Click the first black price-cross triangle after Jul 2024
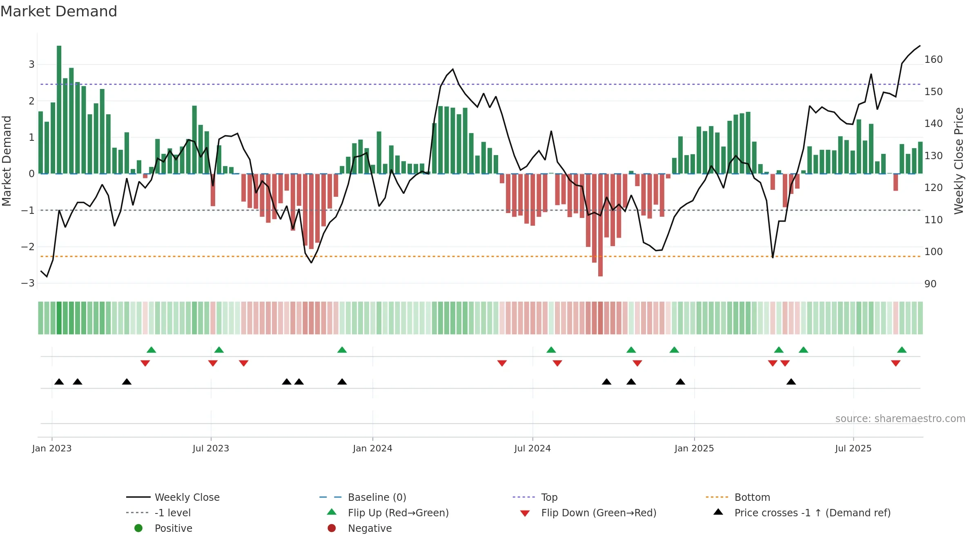The height and width of the screenshot is (551, 980). point(607,382)
